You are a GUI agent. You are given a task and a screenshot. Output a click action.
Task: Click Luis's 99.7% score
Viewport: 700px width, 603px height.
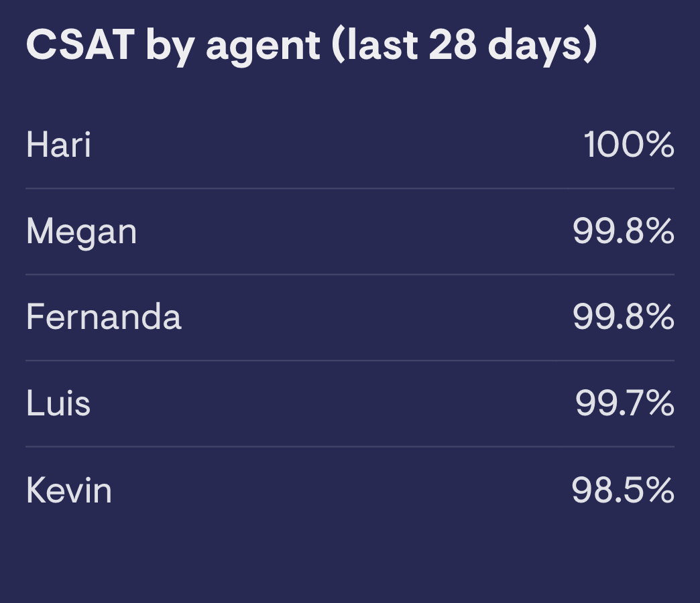click(624, 403)
